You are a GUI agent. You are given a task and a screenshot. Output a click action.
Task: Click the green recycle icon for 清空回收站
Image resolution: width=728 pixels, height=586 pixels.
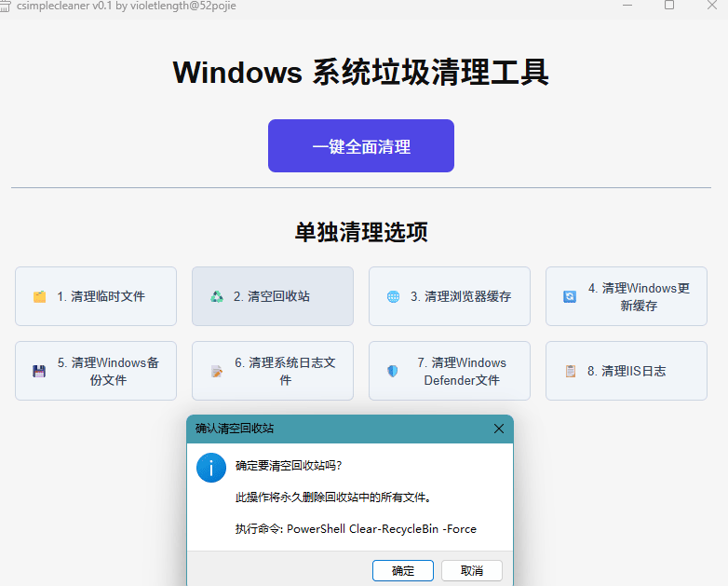217,296
